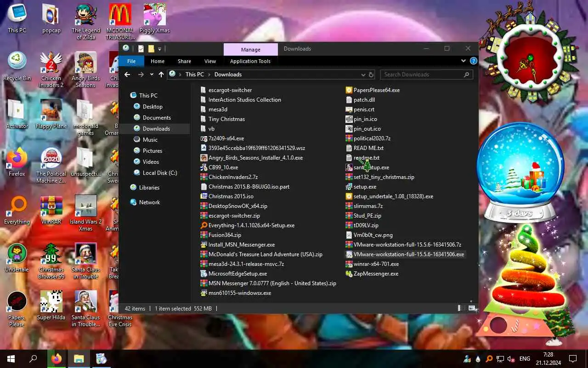Viewport: 588px width, 368px height.
Task: Launch Chicken Invaders 2 desktop shortcut
Action: pyautogui.click(x=51, y=69)
